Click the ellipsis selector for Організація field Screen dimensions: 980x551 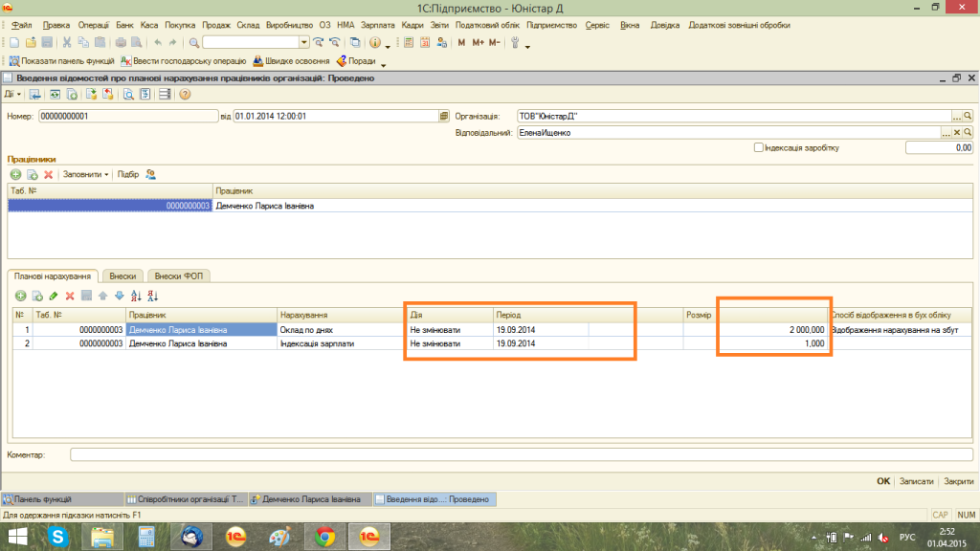[957, 116]
